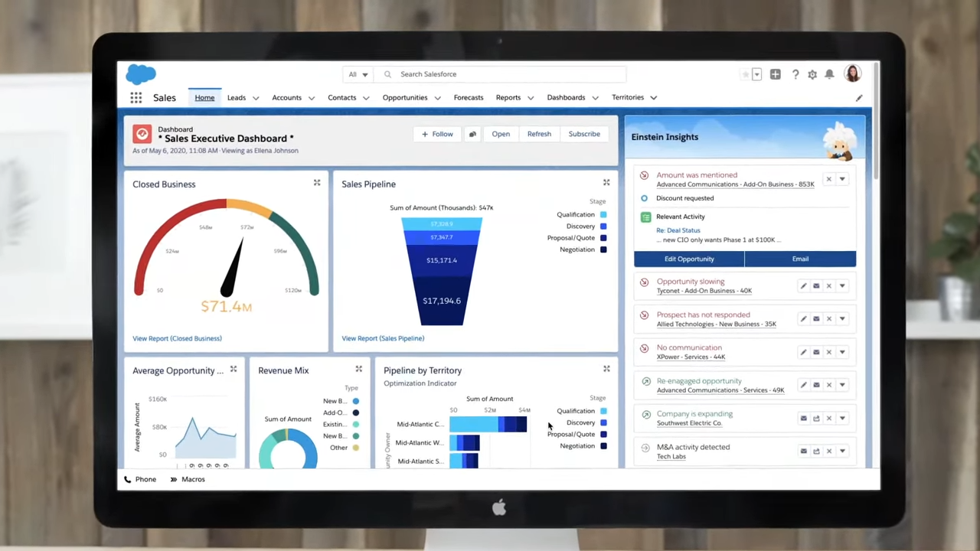
Task: Follow the Sales Executive Dashboard
Action: pyautogui.click(x=436, y=134)
